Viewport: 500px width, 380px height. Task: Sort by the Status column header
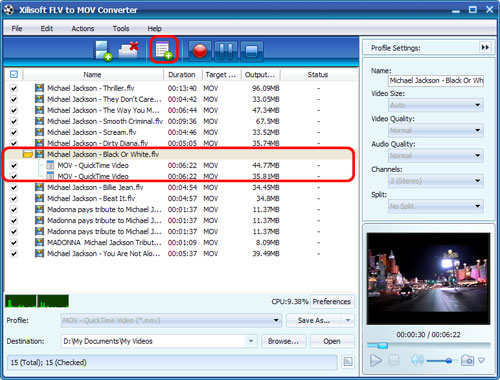pos(318,74)
